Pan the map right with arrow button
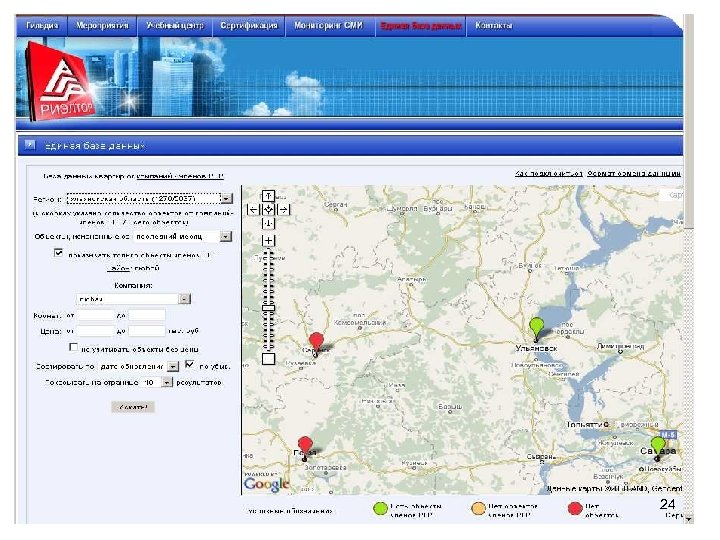 [284, 210]
